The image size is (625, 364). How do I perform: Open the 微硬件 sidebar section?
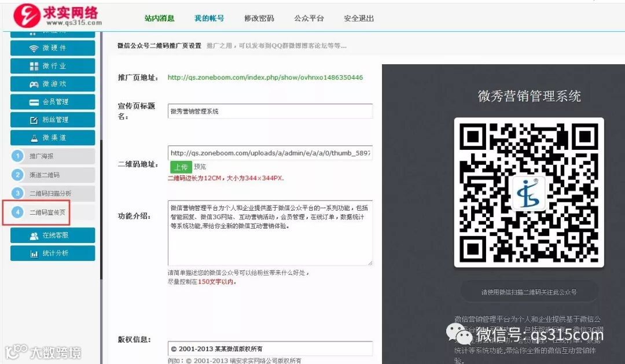click(x=53, y=48)
